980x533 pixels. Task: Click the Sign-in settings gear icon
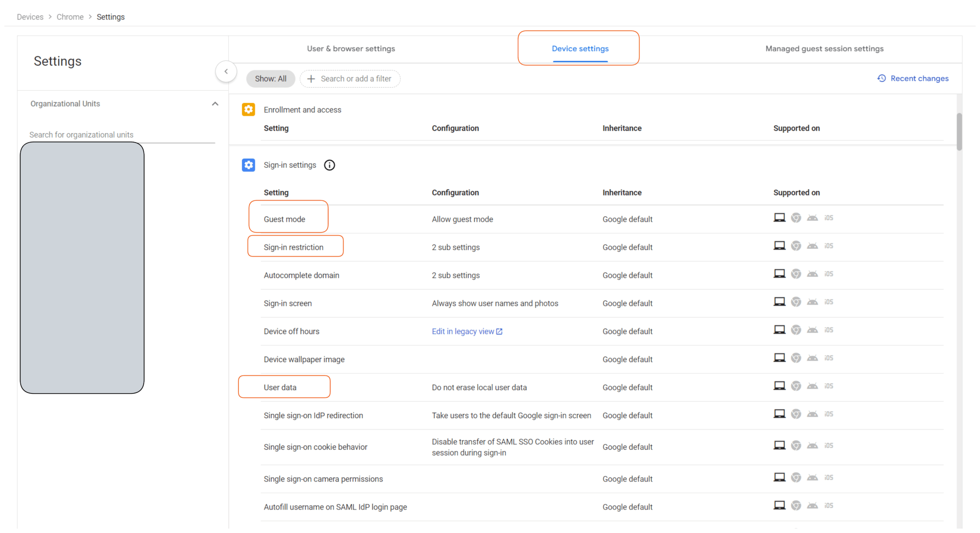coord(249,165)
